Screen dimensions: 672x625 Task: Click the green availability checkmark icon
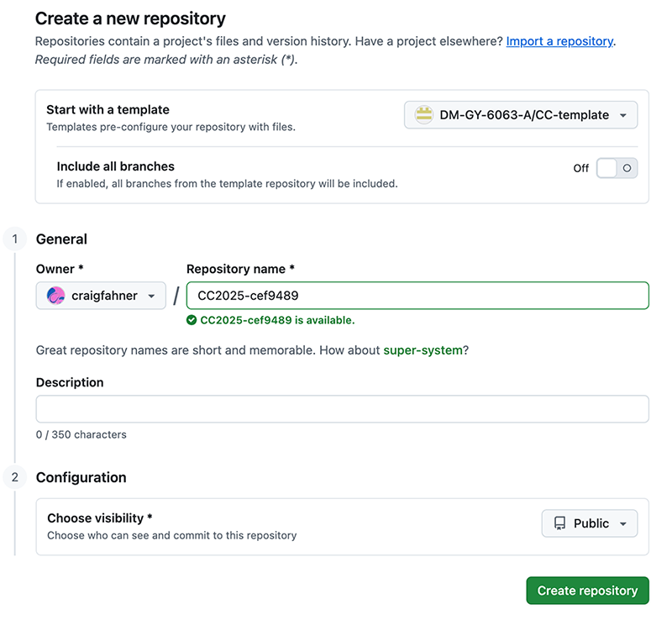pyautogui.click(x=192, y=320)
